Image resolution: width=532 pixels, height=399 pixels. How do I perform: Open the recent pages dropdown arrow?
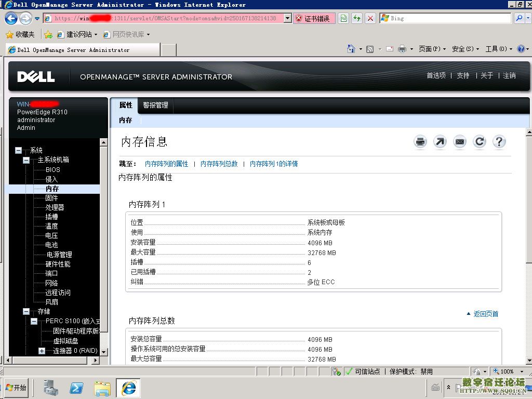[x=37, y=18]
